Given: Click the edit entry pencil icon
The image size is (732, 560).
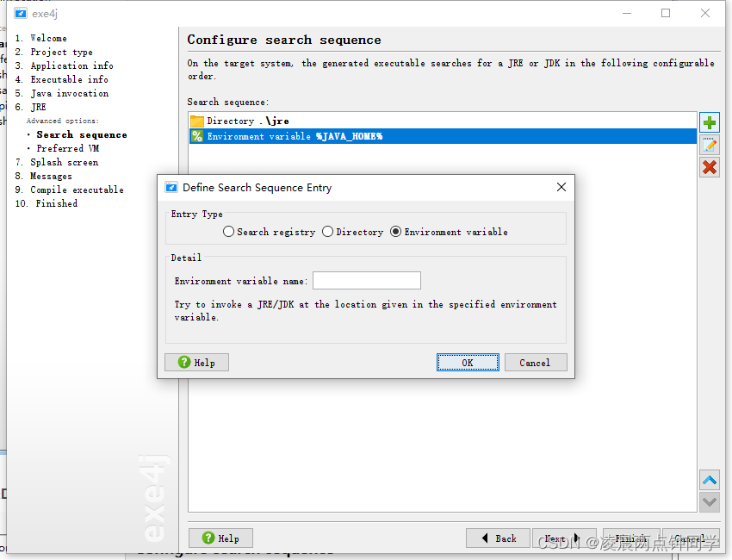Looking at the screenshot, I should point(710,146).
